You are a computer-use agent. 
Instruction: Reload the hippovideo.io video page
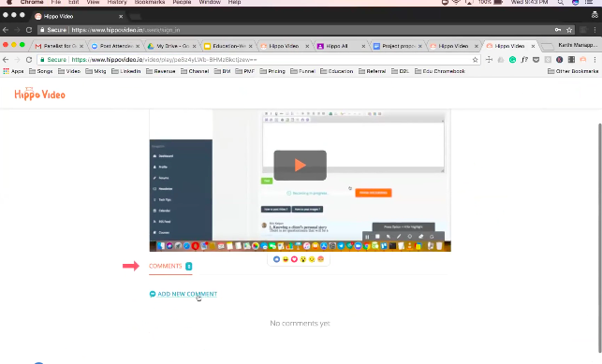tap(29, 60)
